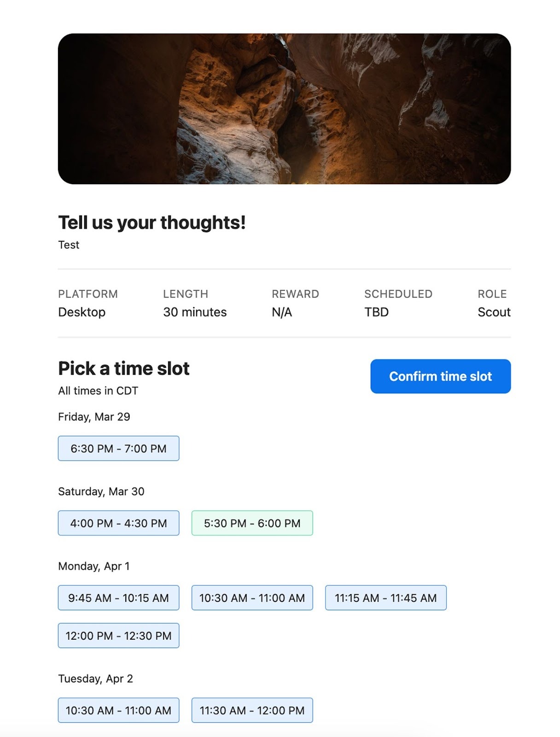Click the TBD scheduled value
Screen dimensions: 560x737
coord(376,312)
